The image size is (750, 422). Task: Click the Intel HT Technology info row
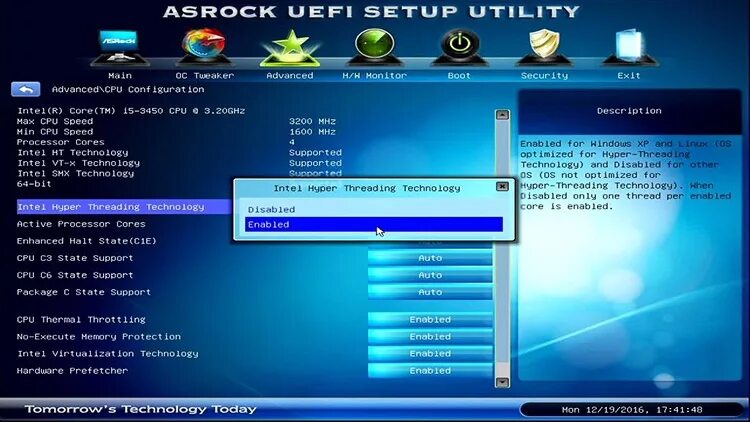(179, 153)
